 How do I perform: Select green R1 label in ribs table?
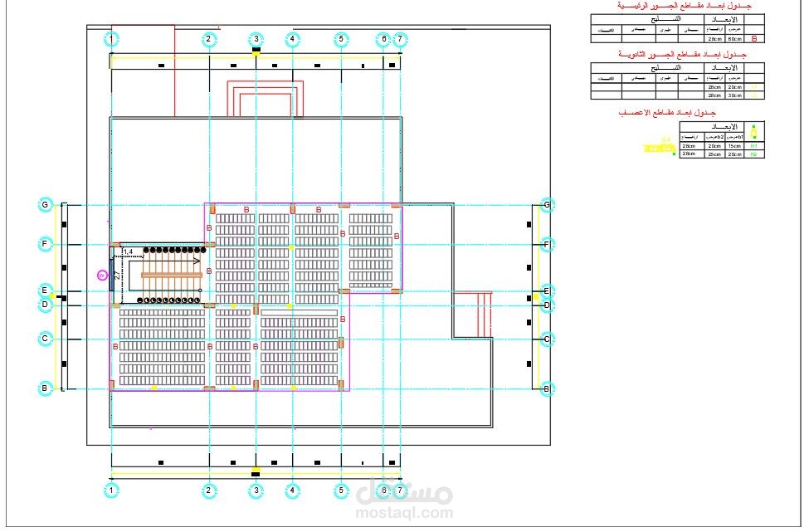(x=754, y=146)
